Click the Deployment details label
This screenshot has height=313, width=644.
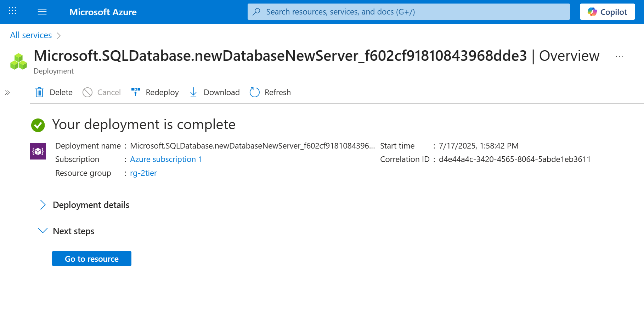[91, 205]
